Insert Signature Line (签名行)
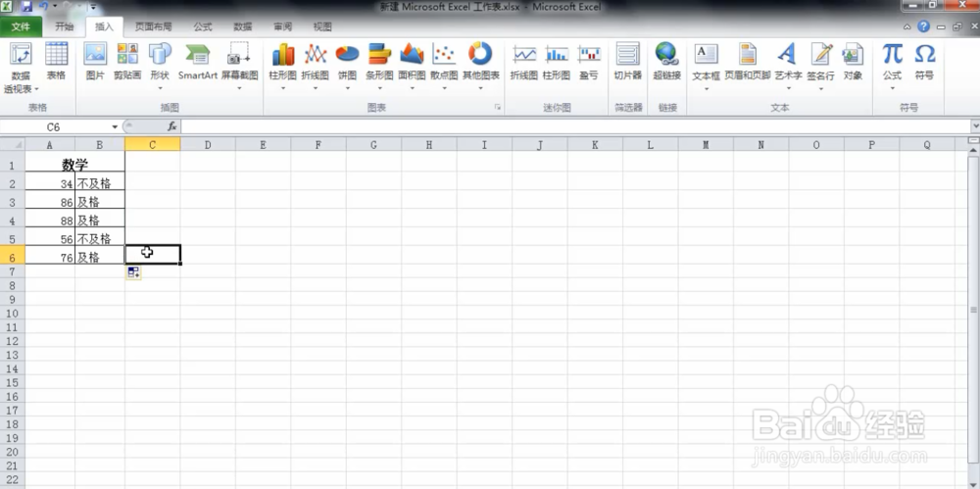 coord(820,67)
